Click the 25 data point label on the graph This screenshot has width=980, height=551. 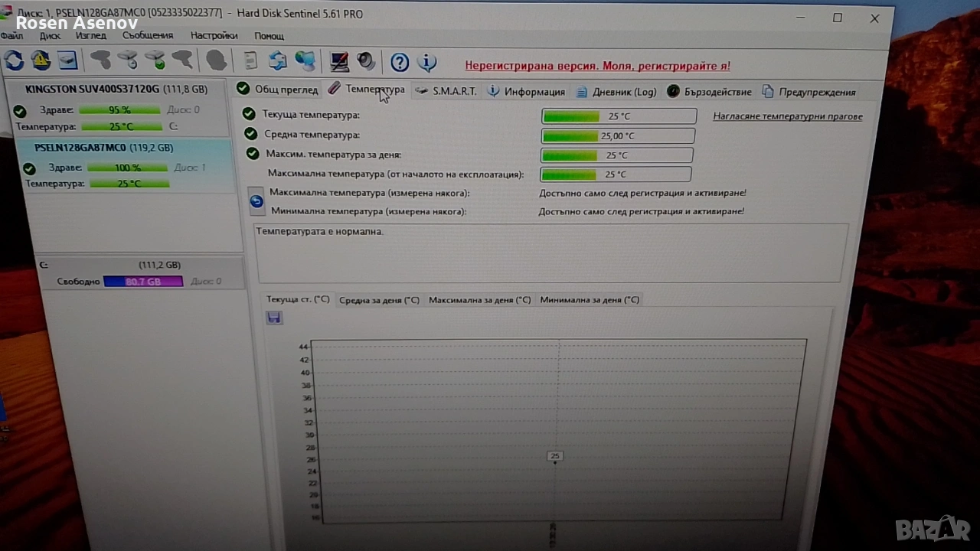click(555, 456)
